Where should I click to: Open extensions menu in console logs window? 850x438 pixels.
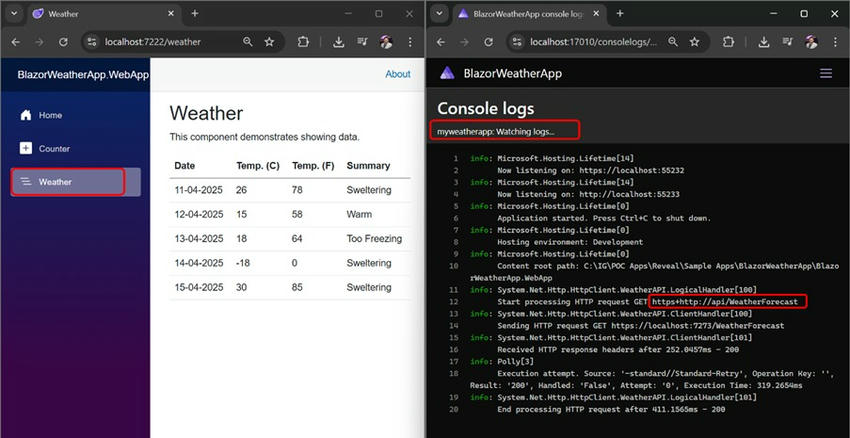pos(729,42)
